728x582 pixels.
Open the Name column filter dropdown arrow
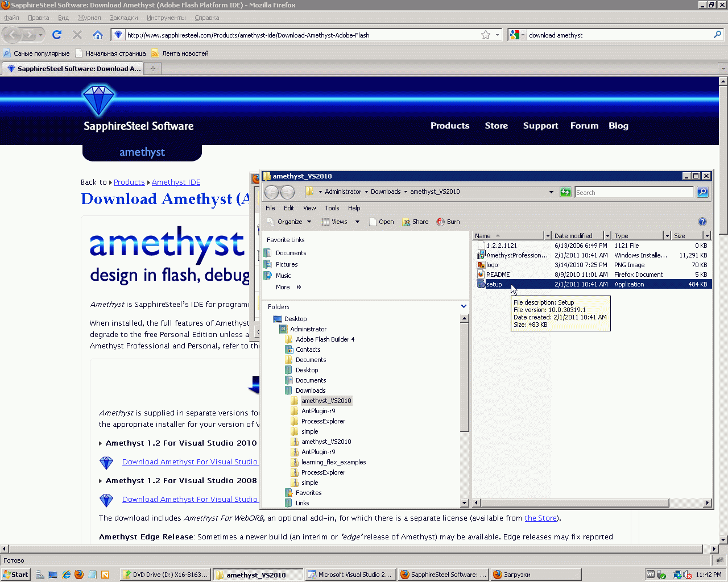point(548,236)
